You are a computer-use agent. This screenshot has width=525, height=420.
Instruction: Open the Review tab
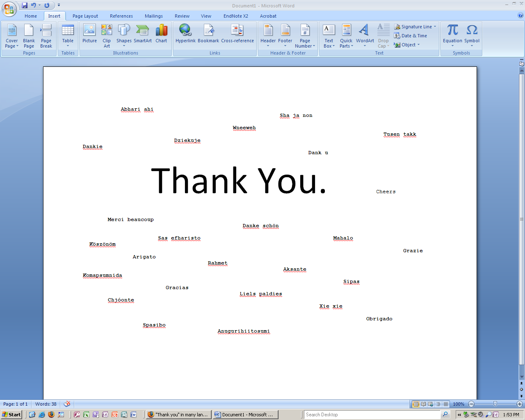pyautogui.click(x=182, y=16)
